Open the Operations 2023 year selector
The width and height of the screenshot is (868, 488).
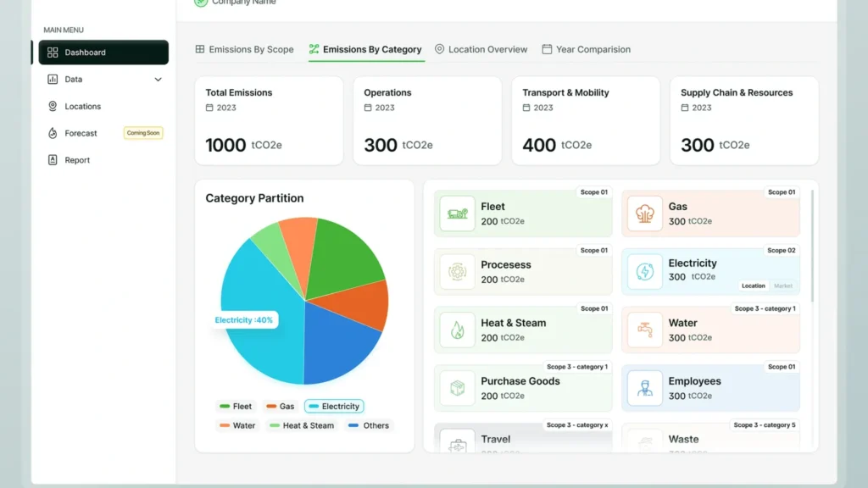coord(379,108)
